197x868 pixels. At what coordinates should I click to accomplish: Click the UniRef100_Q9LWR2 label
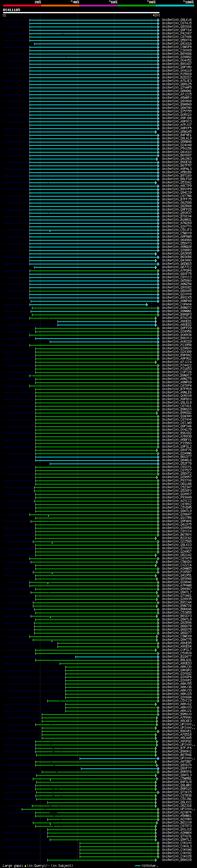tap(177, 785)
